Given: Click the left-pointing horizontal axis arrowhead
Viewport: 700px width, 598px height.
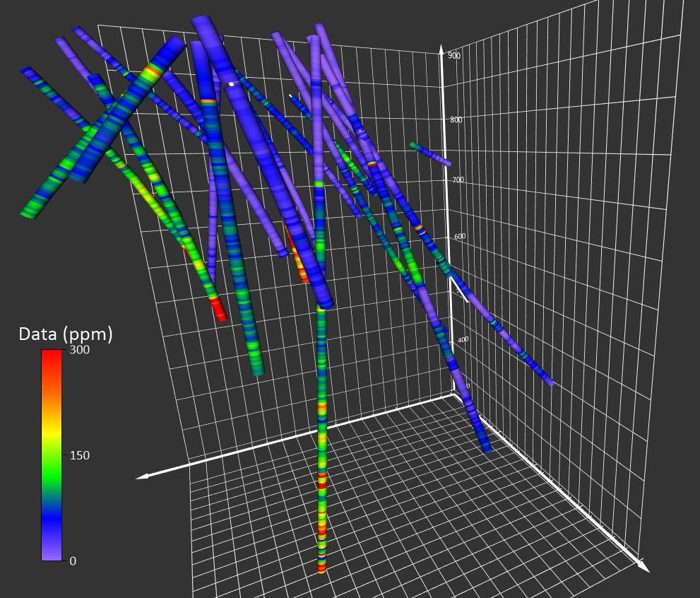Looking at the screenshot, I should [x=142, y=477].
